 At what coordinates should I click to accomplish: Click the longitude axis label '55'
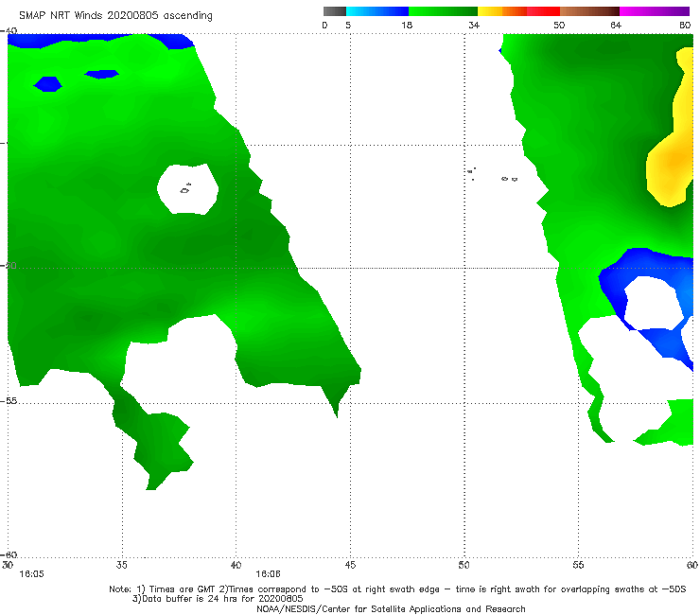[579, 565]
